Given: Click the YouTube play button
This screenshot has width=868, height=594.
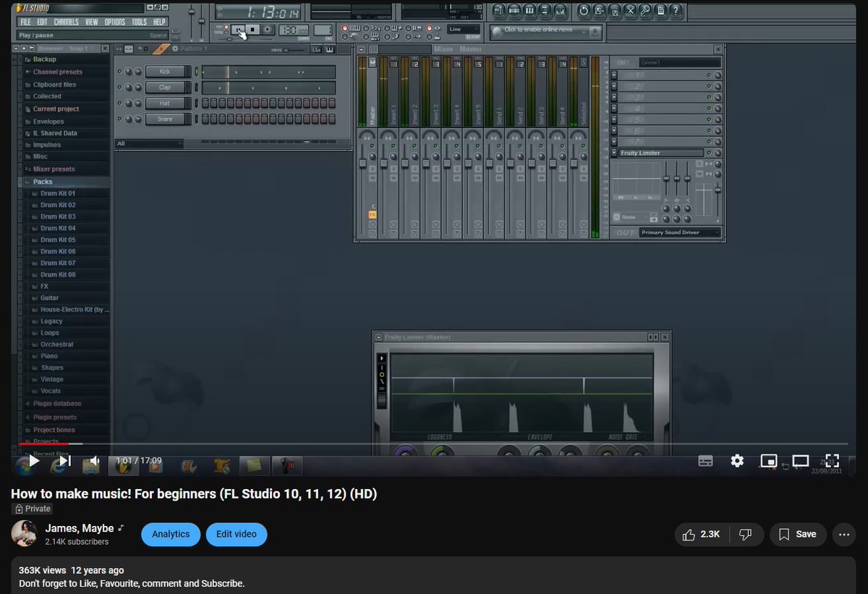Looking at the screenshot, I should (33, 460).
